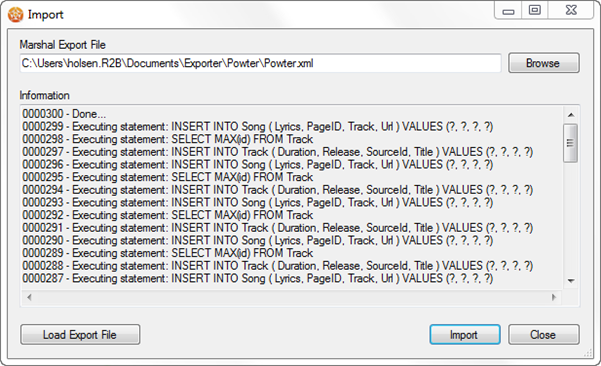Click horizontal scrollbar right arrow
Viewport: 601px width, 366px height.
pyautogui.click(x=553, y=297)
